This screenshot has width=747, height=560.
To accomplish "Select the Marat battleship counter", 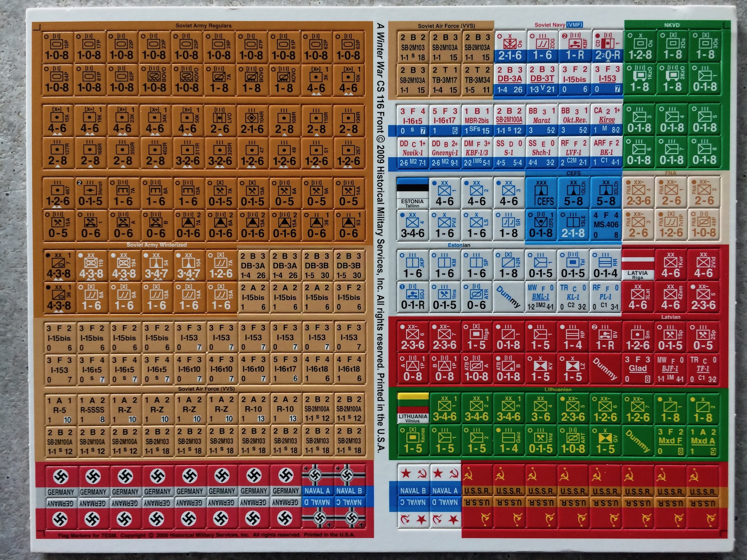I will click(x=541, y=121).
